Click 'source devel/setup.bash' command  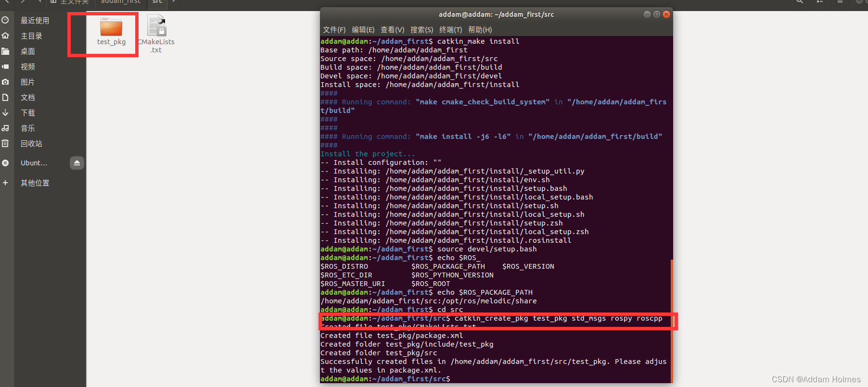click(487, 249)
